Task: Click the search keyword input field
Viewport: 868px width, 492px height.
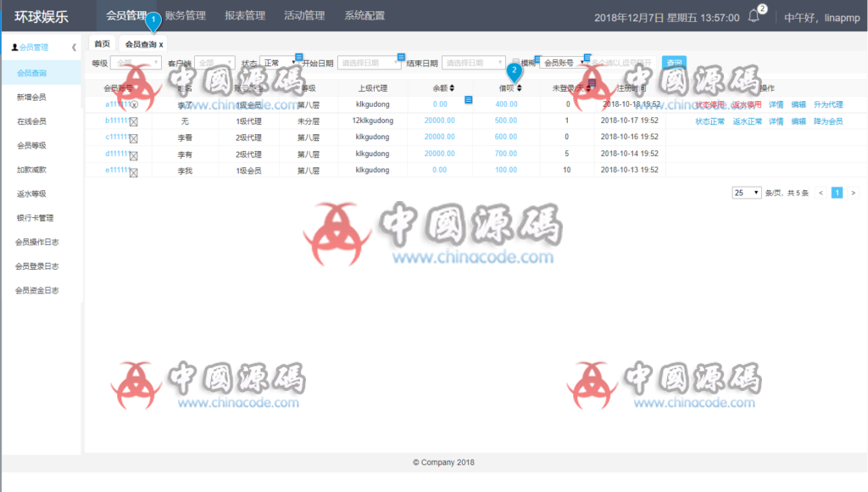Action: (621, 63)
